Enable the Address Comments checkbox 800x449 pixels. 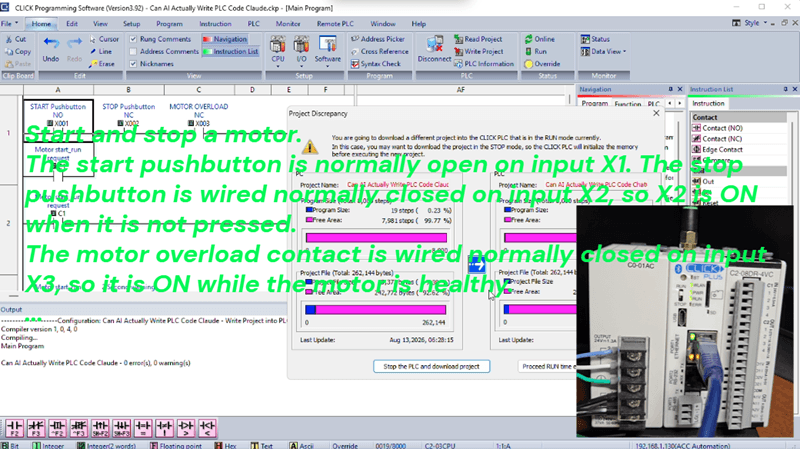133,52
